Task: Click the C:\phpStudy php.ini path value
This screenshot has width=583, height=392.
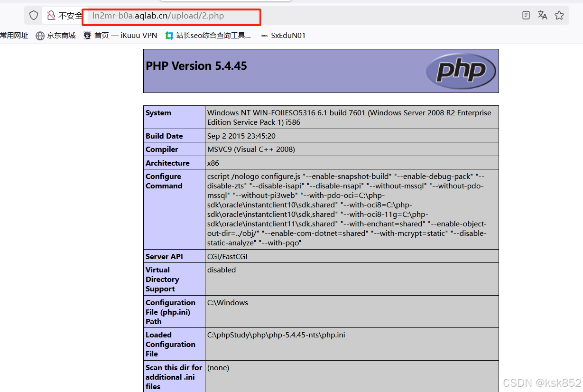Action: pos(276,335)
